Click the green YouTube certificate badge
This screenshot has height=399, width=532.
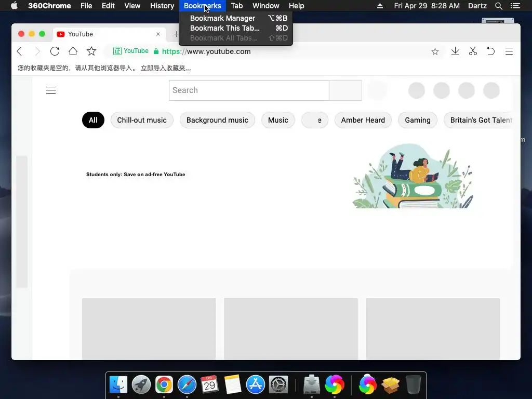131,51
